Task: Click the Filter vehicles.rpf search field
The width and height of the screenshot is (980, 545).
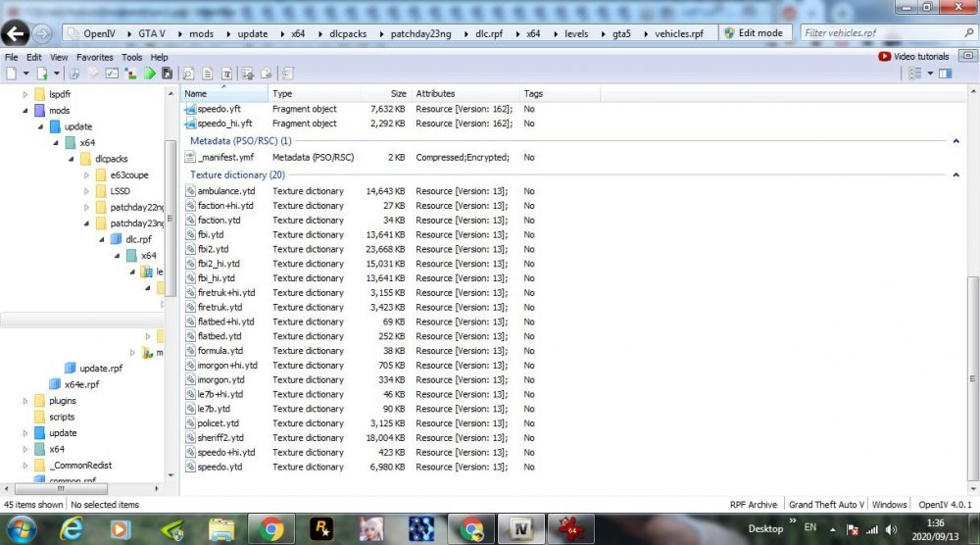Action: click(888, 33)
